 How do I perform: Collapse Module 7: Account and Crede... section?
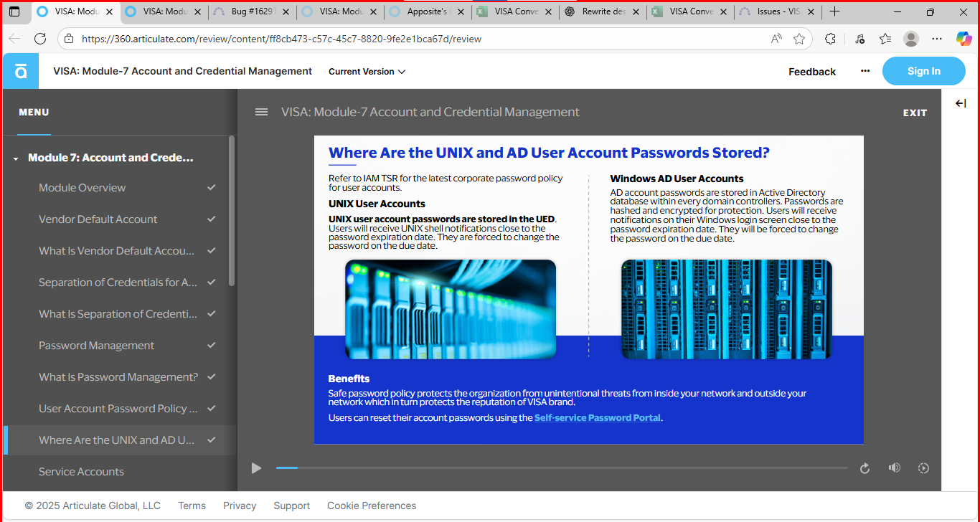tap(16, 158)
